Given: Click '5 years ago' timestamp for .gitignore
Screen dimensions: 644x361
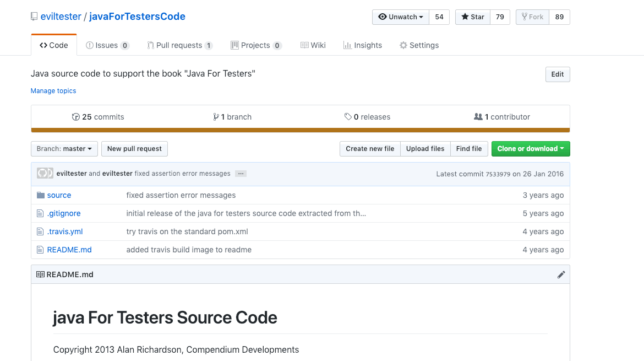Looking at the screenshot, I should 543,213.
